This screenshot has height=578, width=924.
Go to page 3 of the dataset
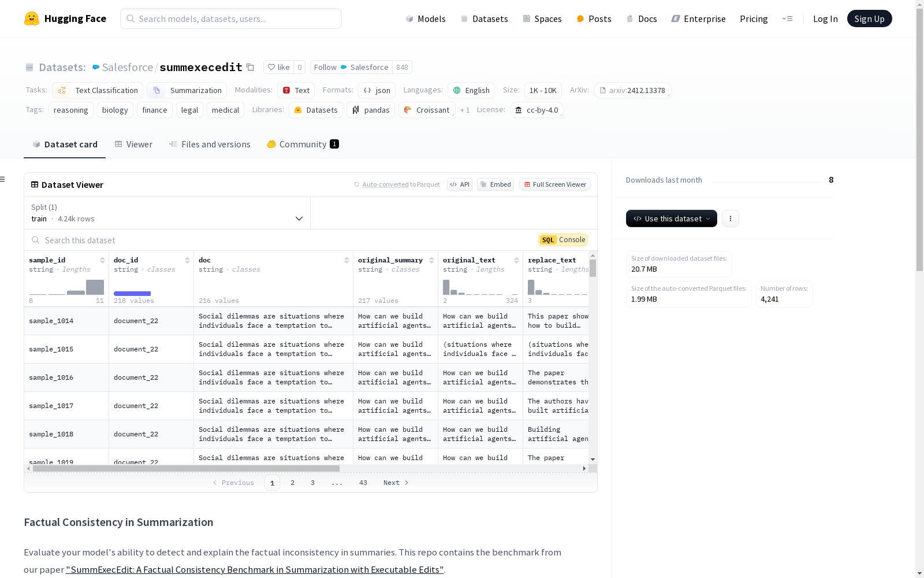[x=312, y=483]
